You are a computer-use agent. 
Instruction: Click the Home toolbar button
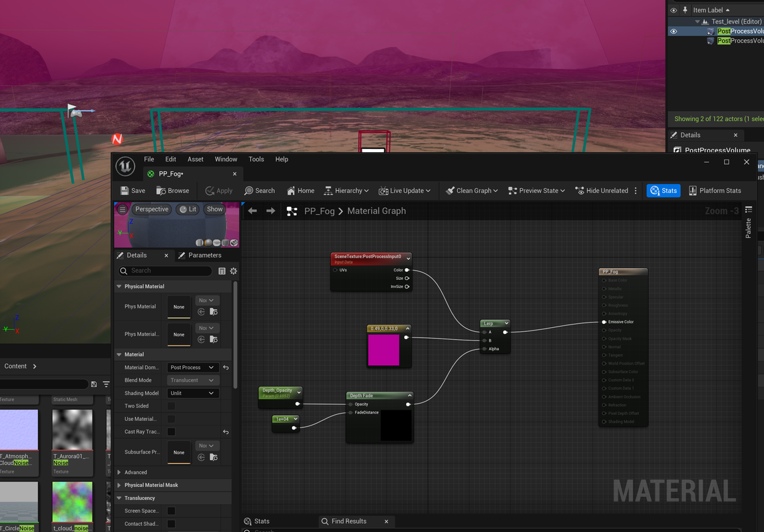[301, 191]
